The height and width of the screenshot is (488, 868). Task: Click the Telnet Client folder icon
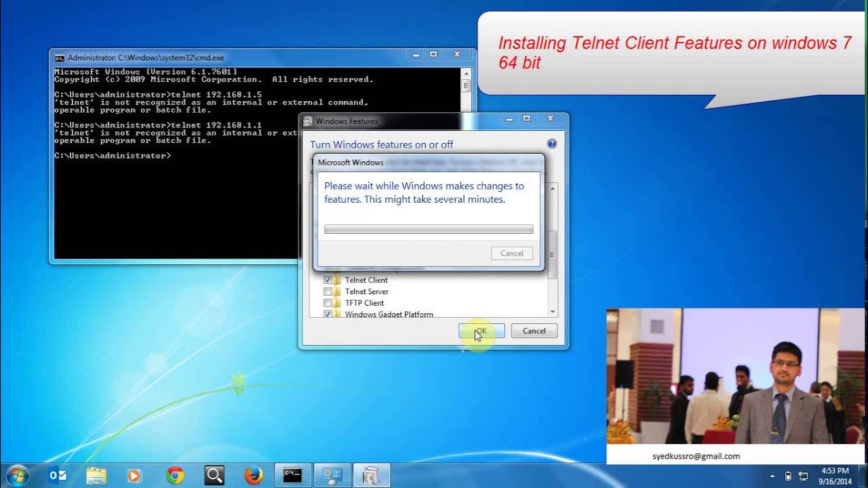(x=338, y=280)
